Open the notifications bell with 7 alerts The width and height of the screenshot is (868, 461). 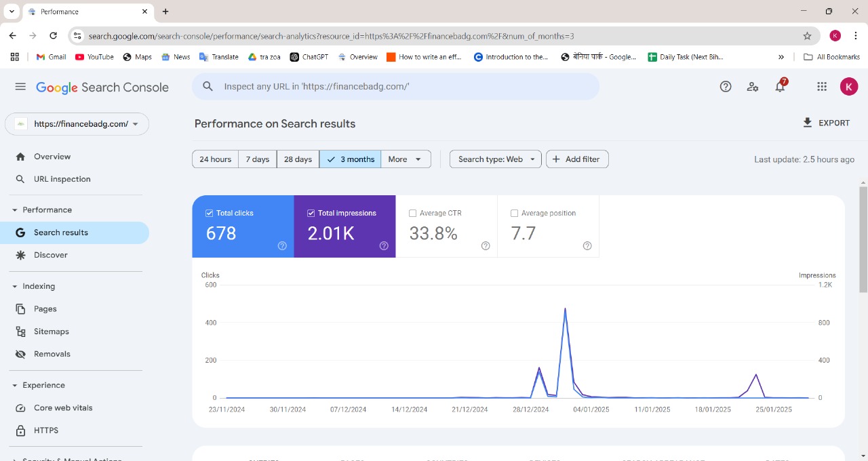click(781, 85)
